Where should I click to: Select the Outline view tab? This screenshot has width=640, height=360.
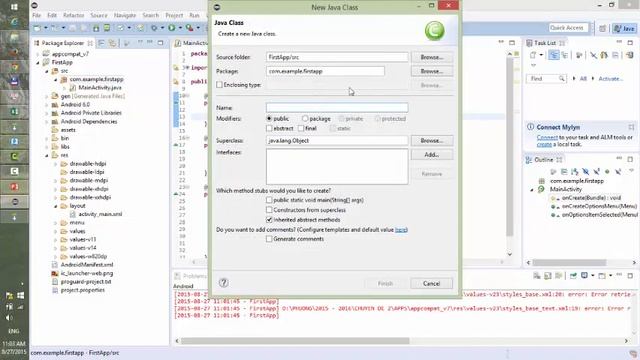[x=544, y=160]
